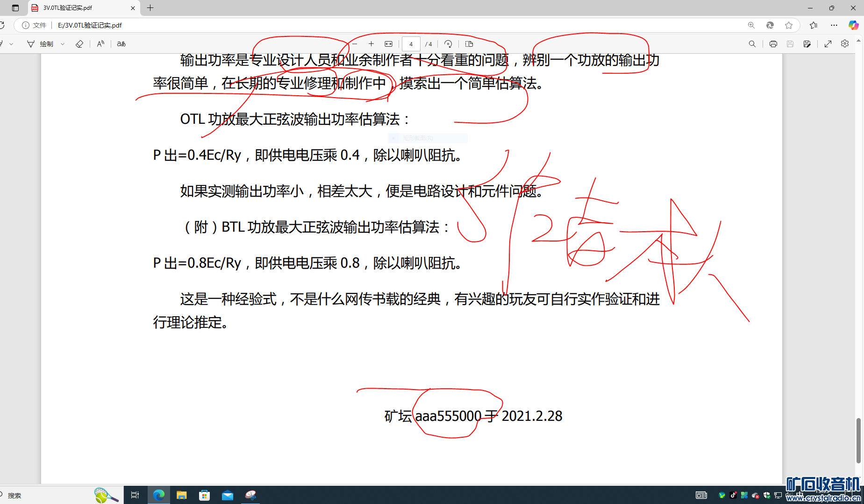The height and width of the screenshot is (504, 864).
Task: Open the Snipping Tool from the taskbar
Action: coord(251,495)
